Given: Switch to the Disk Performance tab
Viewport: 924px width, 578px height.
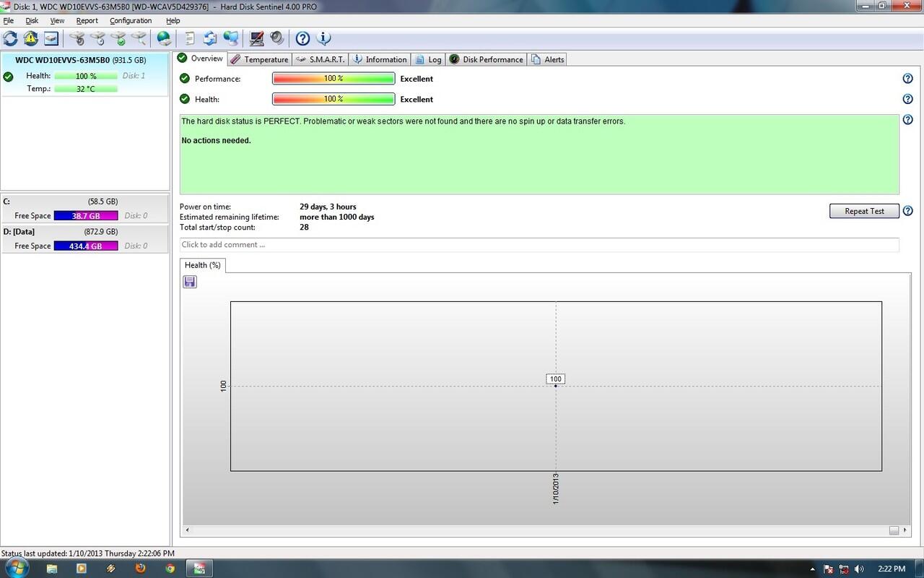Looking at the screenshot, I should (x=487, y=59).
